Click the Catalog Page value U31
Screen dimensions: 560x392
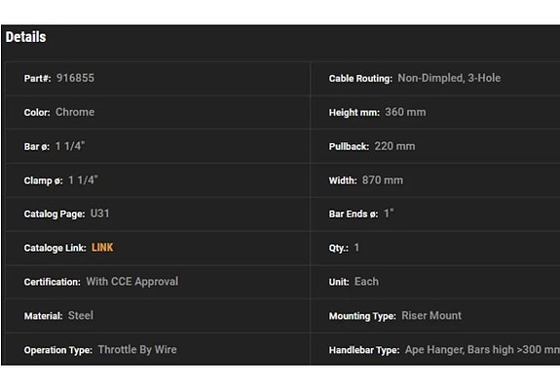[x=99, y=213]
